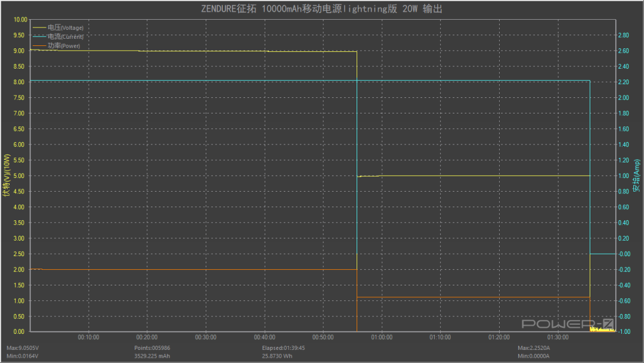Click the yellow voltage legend line swatch
The height and width of the screenshot is (363, 644).
coord(39,27)
